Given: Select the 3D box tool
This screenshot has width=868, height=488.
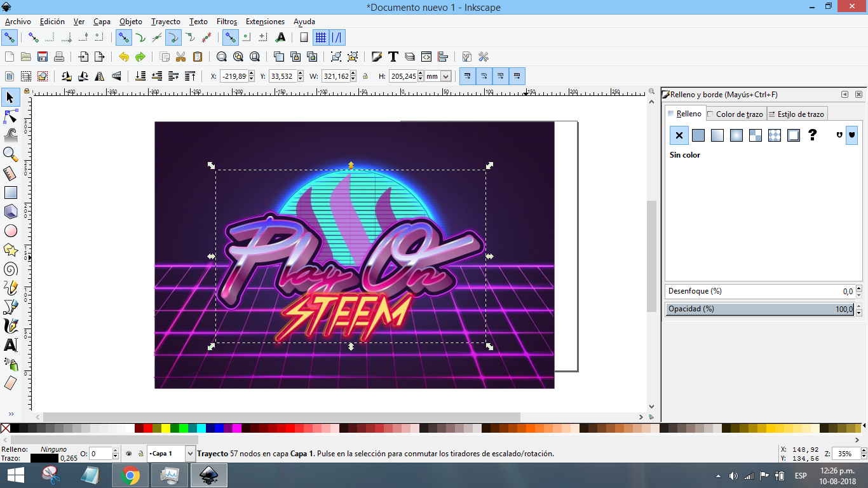Looking at the screenshot, I should [x=10, y=212].
